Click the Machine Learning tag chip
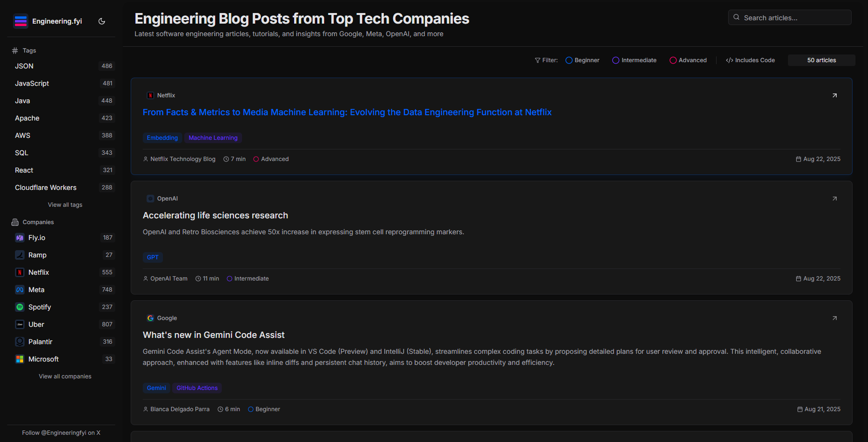 coord(213,138)
